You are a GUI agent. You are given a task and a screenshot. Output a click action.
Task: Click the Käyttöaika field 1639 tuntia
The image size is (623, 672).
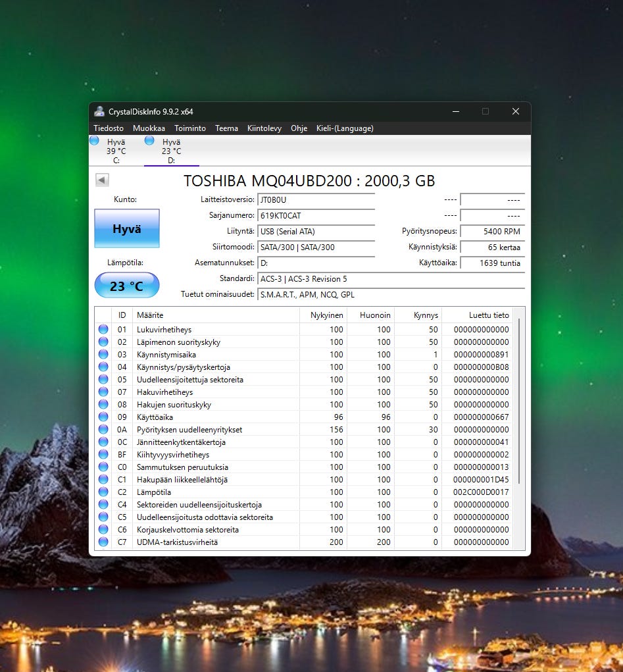click(493, 263)
